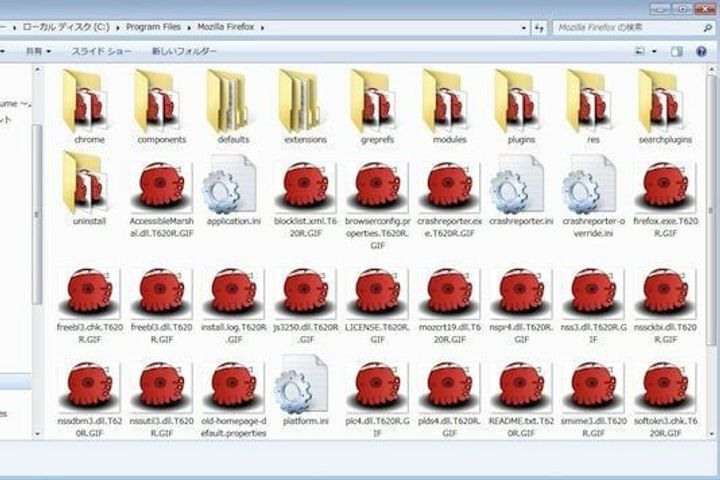Click navigation pane scroll up arrow
The height and width of the screenshot is (480, 720).
[x=38, y=69]
